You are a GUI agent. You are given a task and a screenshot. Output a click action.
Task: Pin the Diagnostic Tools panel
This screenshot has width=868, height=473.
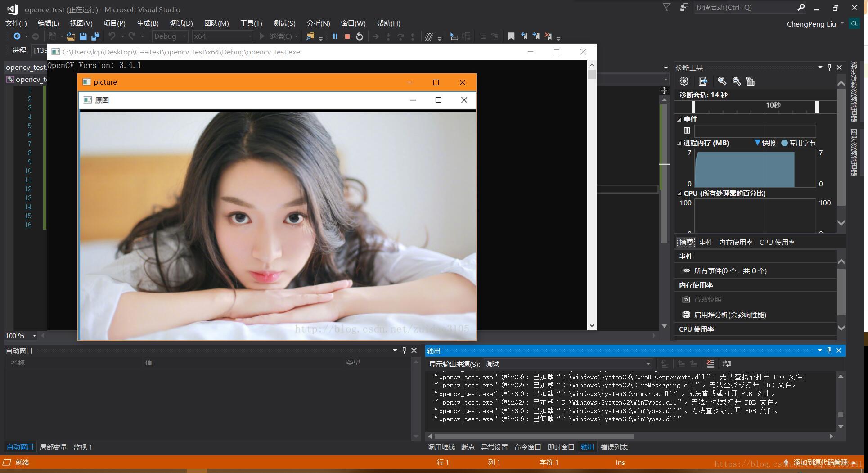point(829,68)
